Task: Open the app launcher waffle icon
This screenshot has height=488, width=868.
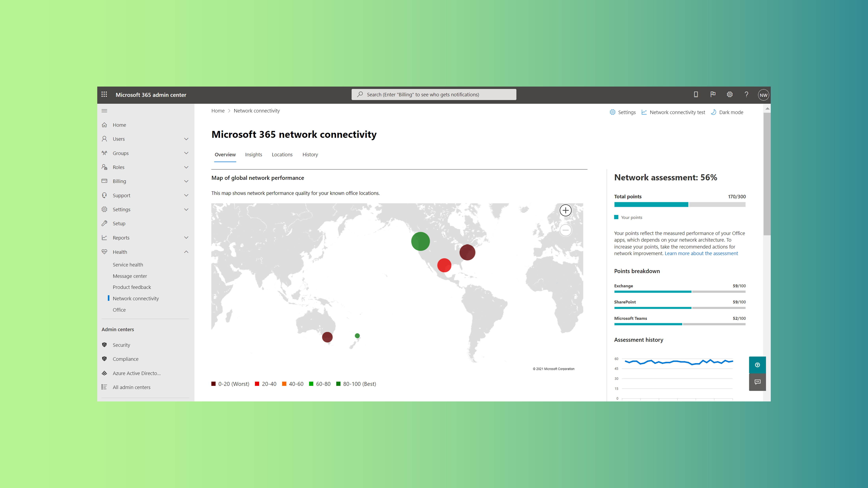Action: tap(104, 95)
